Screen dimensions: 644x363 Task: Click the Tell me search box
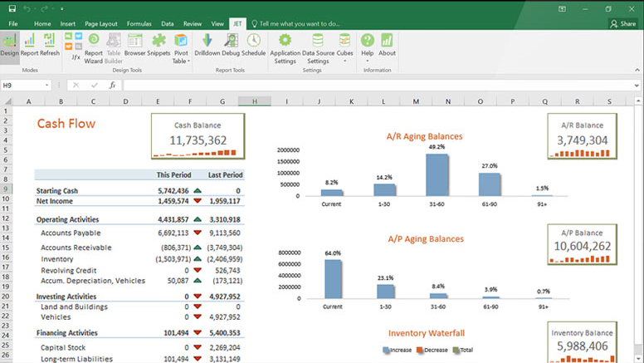click(299, 24)
